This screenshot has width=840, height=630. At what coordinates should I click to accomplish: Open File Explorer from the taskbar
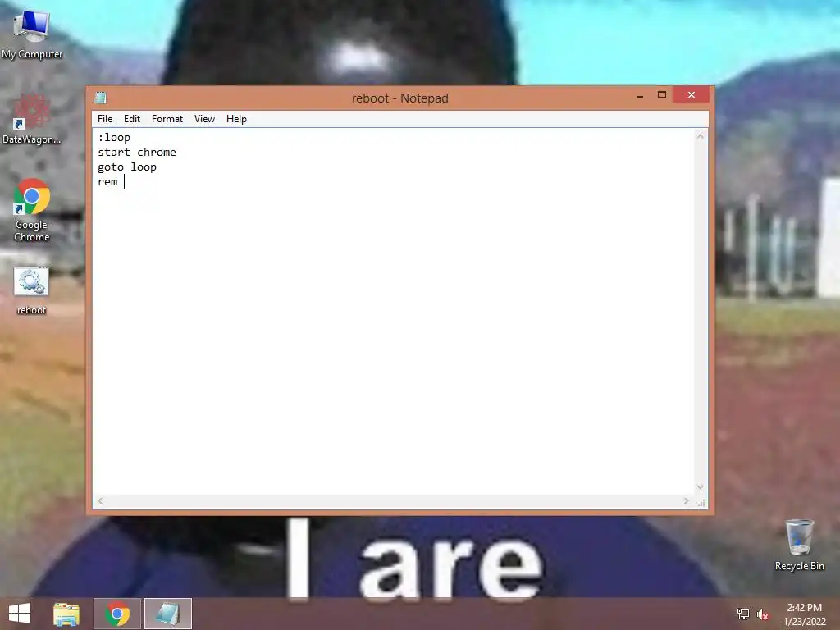tap(66, 614)
